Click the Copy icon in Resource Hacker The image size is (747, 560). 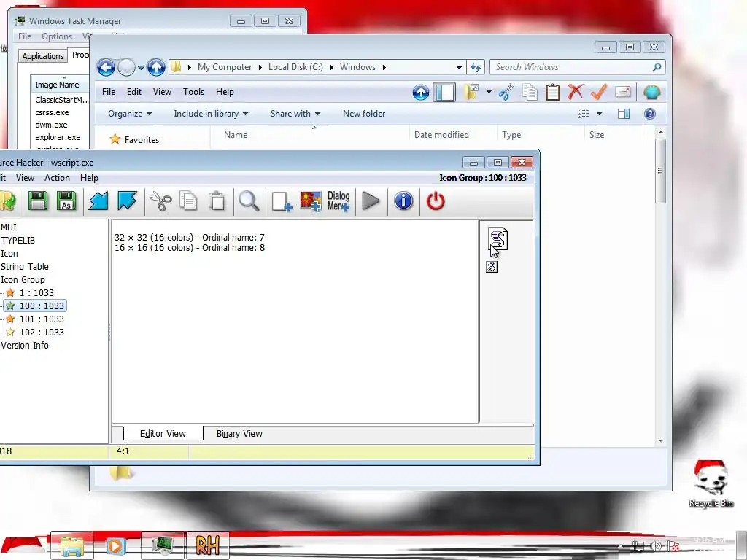pos(188,201)
